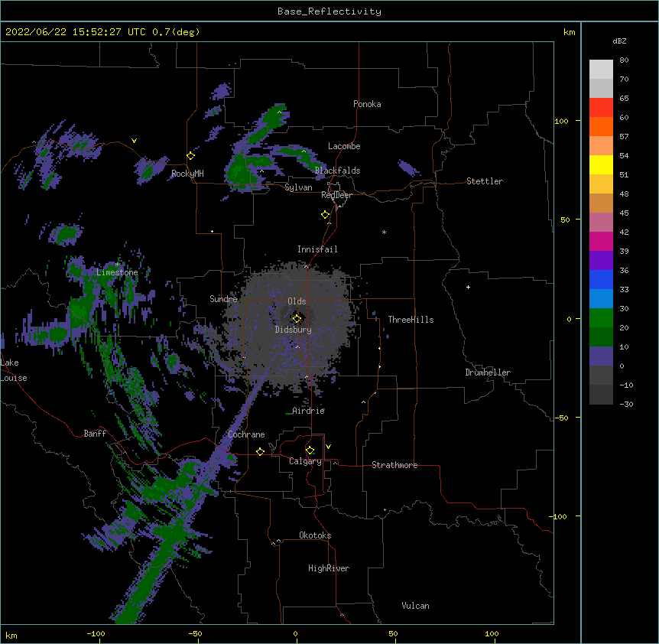Click the white asterisk marker east of Innisfail
The width and height of the screenshot is (659, 644).
pyautogui.click(x=384, y=232)
